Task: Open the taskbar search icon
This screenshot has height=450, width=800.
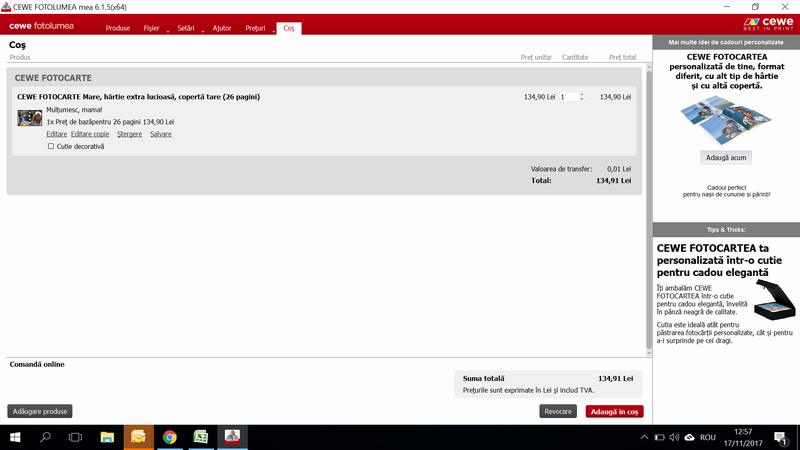Action: tap(45, 437)
